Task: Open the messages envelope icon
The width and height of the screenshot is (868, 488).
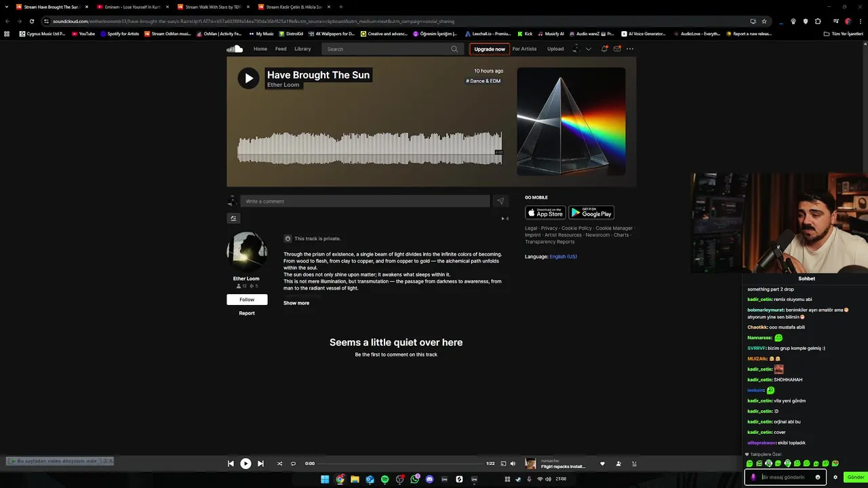Action: point(617,49)
